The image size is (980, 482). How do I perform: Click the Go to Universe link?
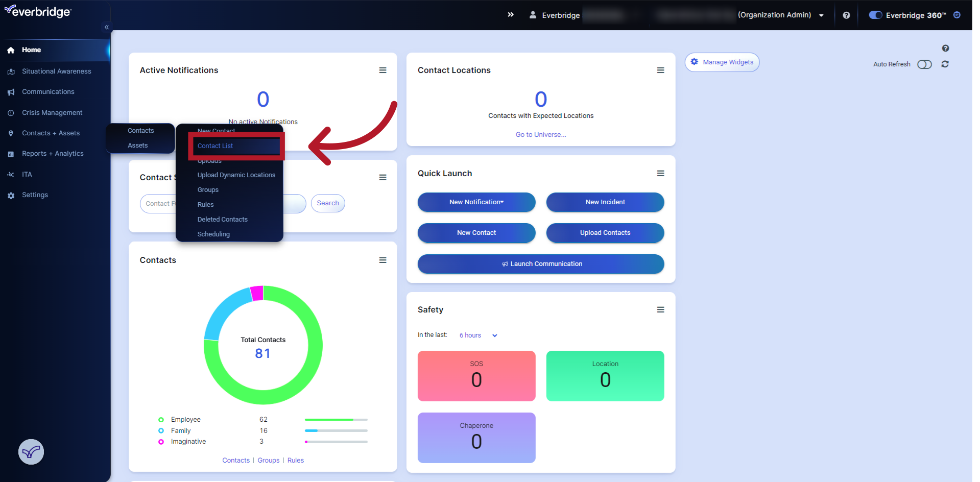point(540,134)
